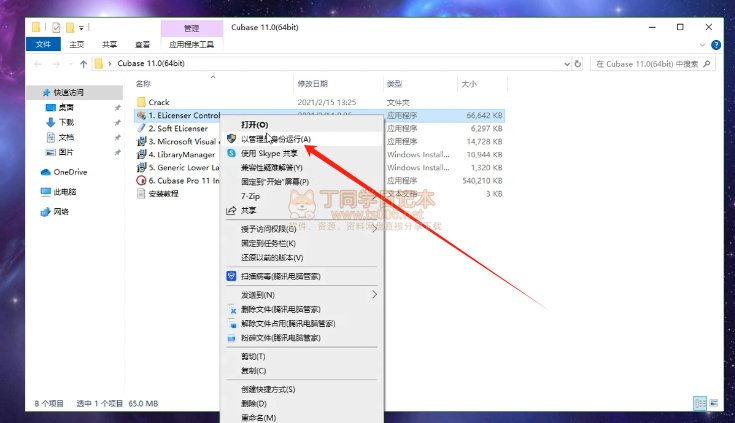Open 文档 in the navigation pane
The height and width of the screenshot is (423, 735).
coord(66,137)
